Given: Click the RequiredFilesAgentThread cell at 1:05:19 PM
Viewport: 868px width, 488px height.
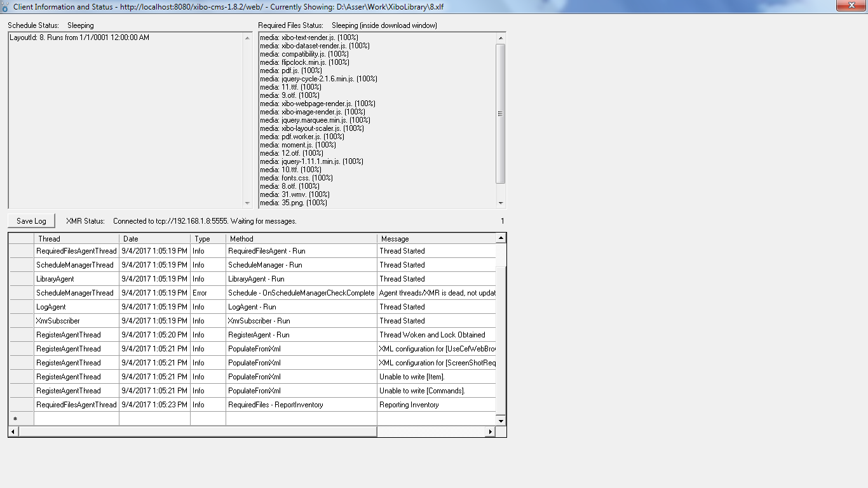Looking at the screenshot, I should point(77,251).
